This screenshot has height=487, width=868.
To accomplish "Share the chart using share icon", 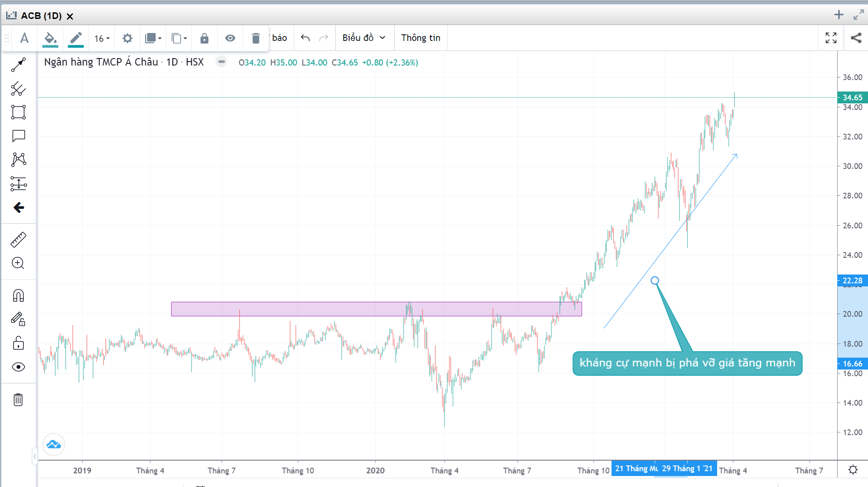I will [856, 38].
